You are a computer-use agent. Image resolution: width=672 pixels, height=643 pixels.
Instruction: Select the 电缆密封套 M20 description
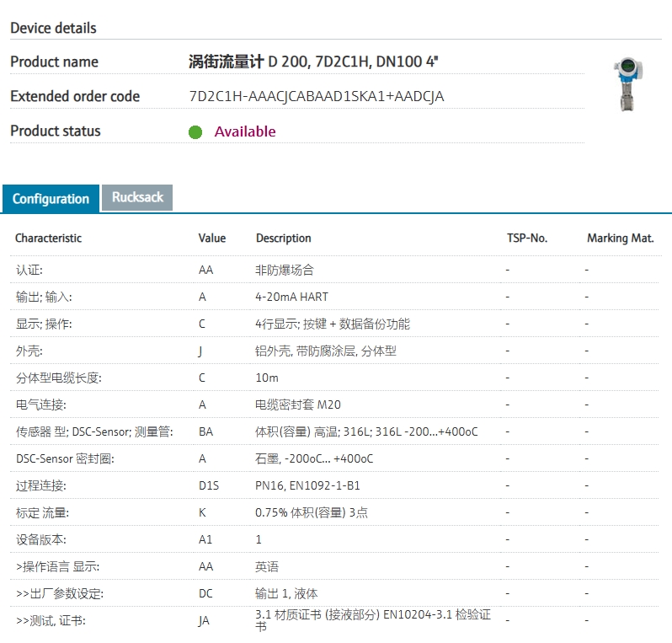[x=298, y=405]
